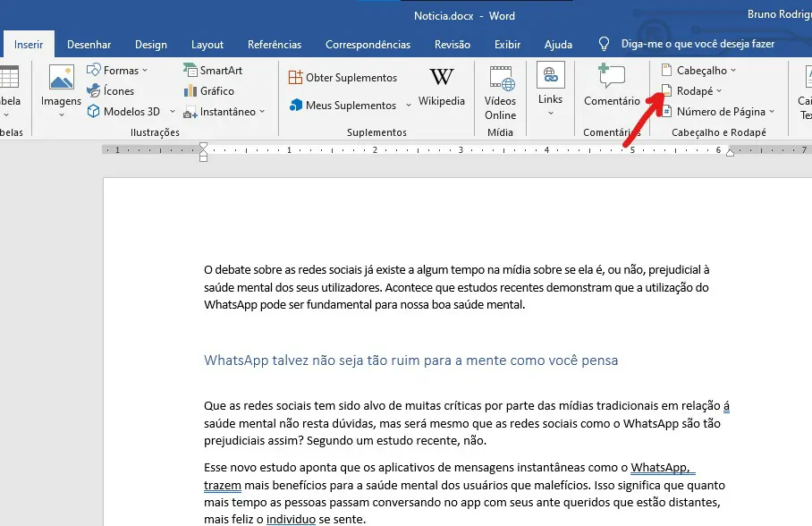Screen dimensions: 812x526
Task: Expand the Meus Suplementos dropdown arrow
Action: coord(409,106)
